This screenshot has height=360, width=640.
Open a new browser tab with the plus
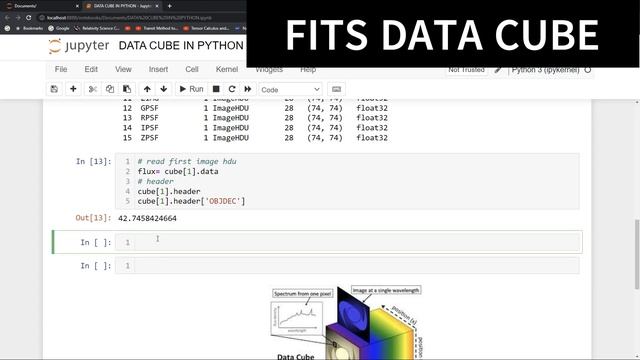point(169,6)
